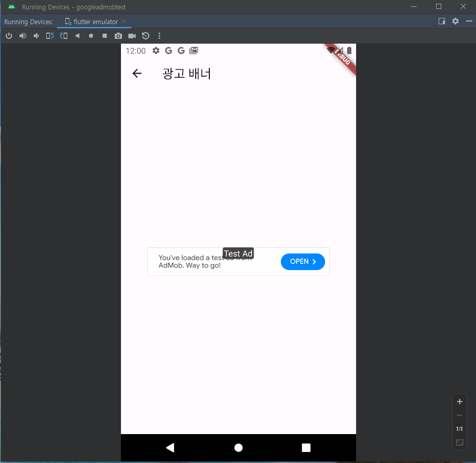Click the toolbar Overview square icon
The width and height of the screenshot is (476, 463).
point(105,36)
